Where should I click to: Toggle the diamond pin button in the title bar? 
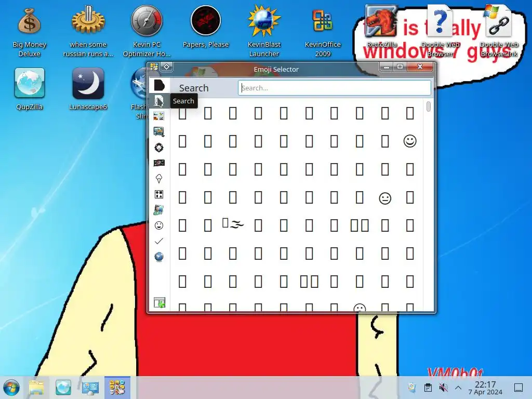coord(167,67)
